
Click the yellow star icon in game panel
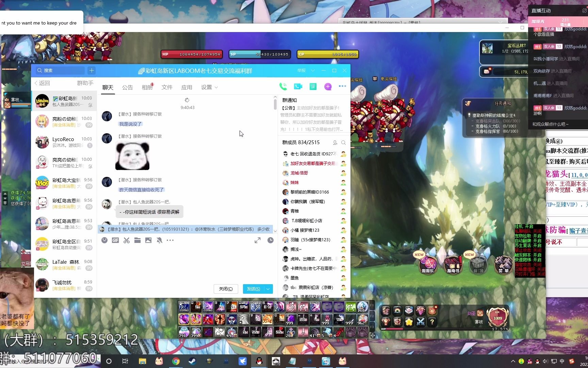click(x=409, y=322)
